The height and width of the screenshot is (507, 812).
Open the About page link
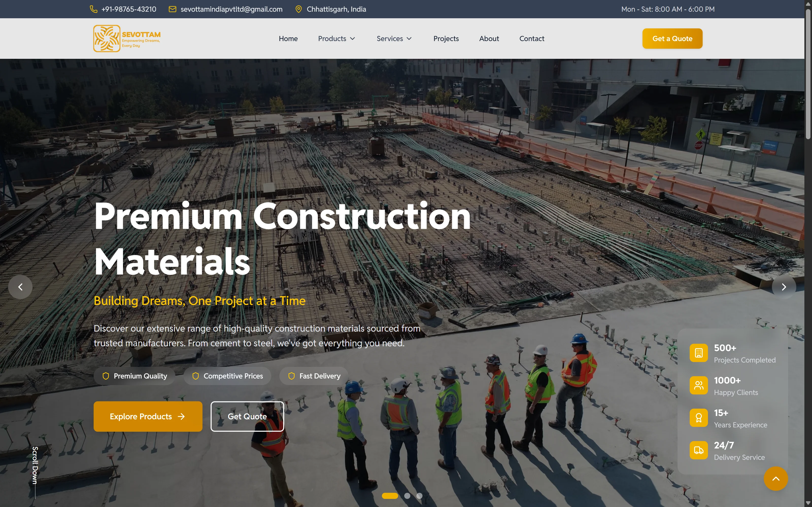coord(489,39)
